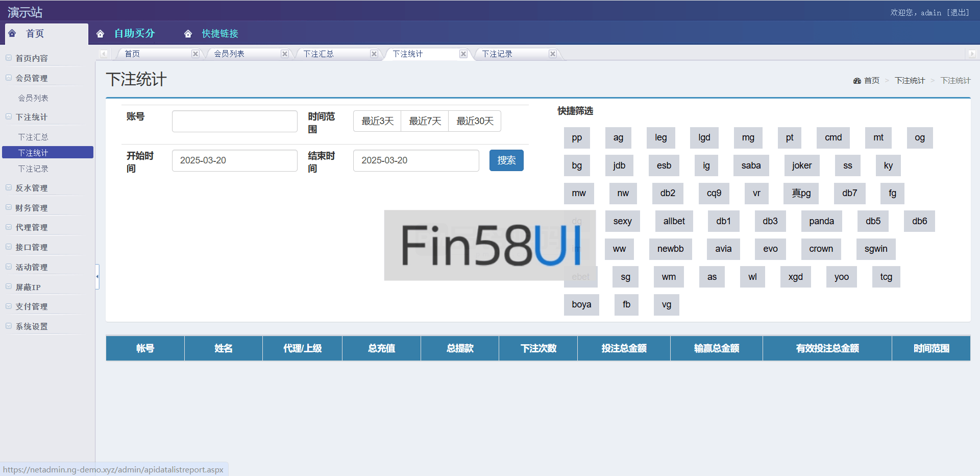Screen dimensions: 980x476
Task: Select the 最近7天 time range
Action: tap(425, 121)
